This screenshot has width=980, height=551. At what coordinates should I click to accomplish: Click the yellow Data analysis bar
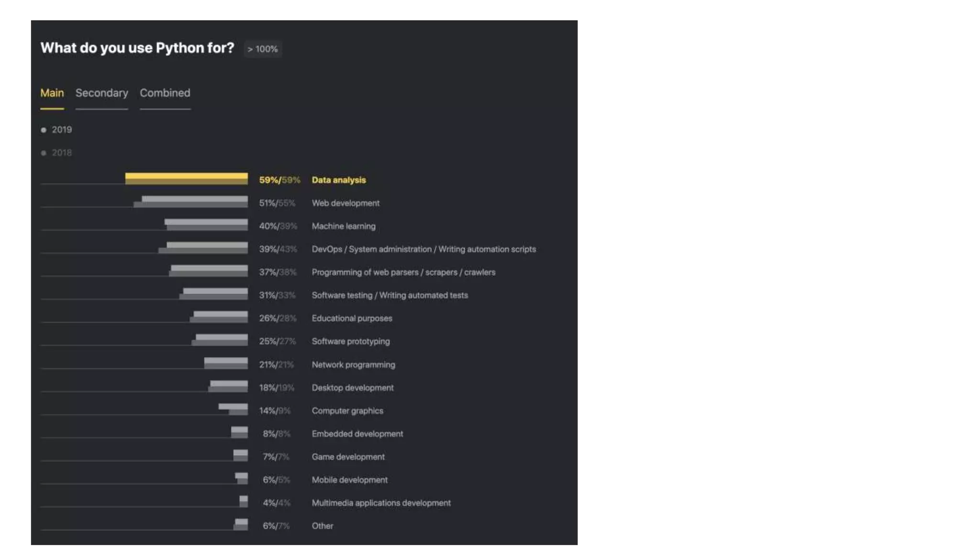[x=187, y=179]
